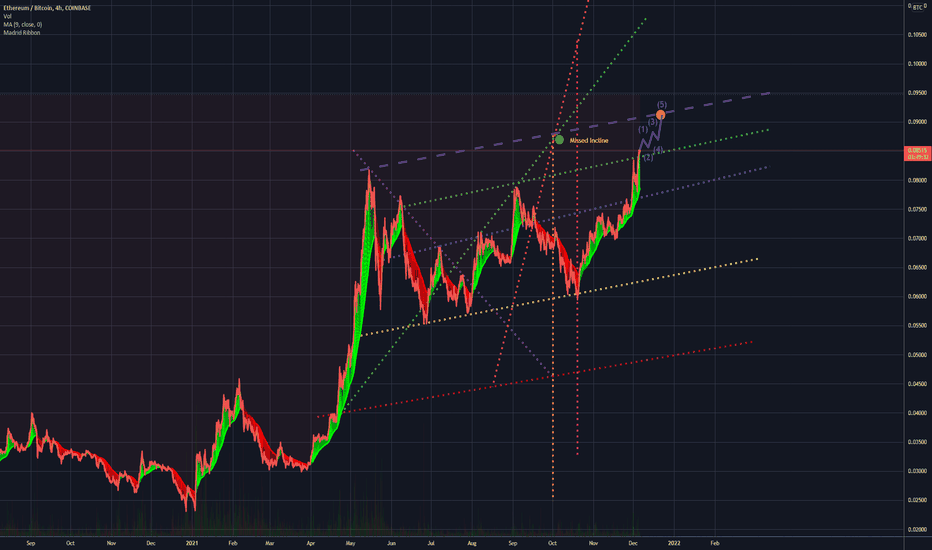This screenshot has width=932, height=550.
Task: Click the Aug time axis label
Action: point(471,543)
